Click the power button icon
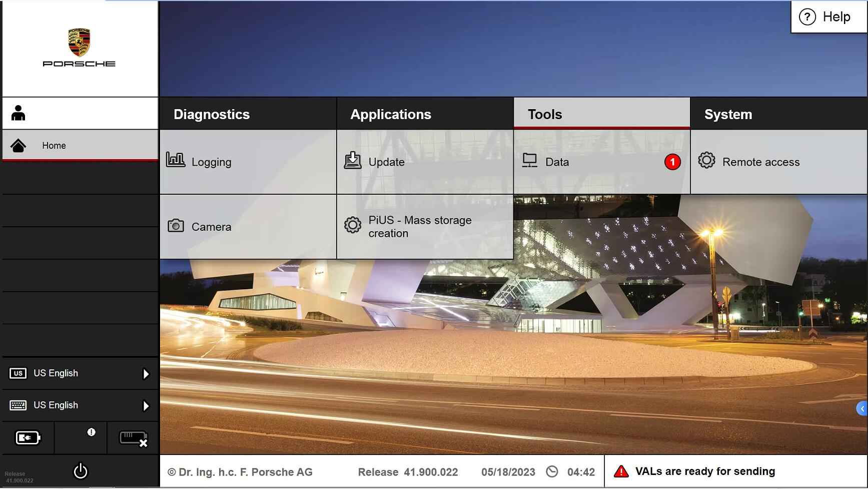This screenshot has height=489, width=868. pyautogui.click(x=81, y=471)
